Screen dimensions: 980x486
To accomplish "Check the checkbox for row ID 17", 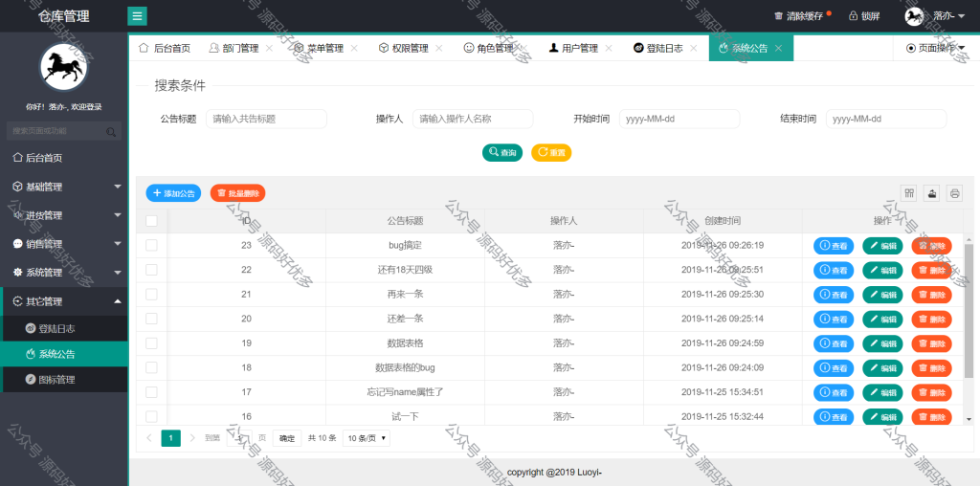I will coord(151,392).
